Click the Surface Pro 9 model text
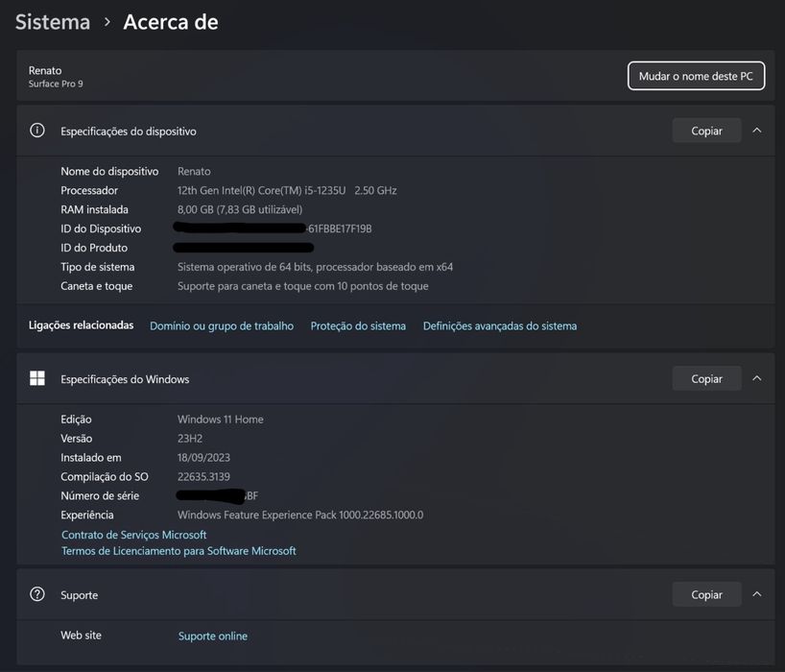Image resolution: width=785 pixels, height=672 pixels. (56, 84)
